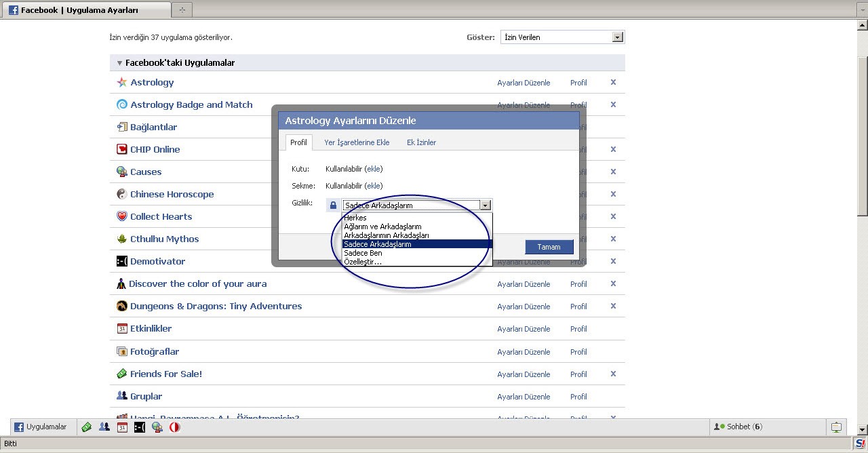Click the Dungeons & Dragons: Tiny Adventures name
Image resolution: width=868 pixels, height=453 pixels.
216,306
